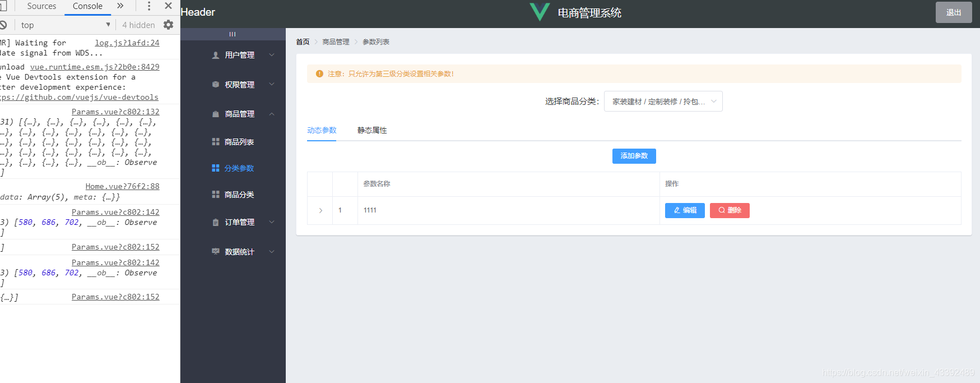
Task: Click 商品管理 breadcrumb text
Action: tap(336, 42)
